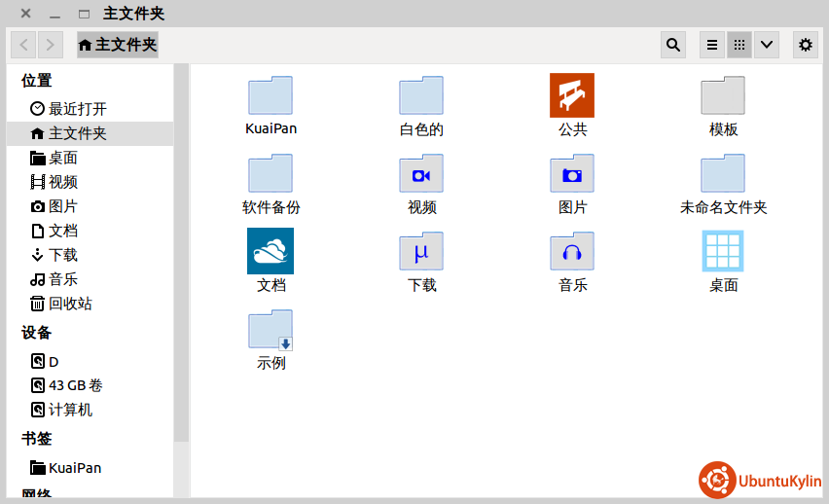
Task: Select the 音乐 headphones folder icon
Action: 572,252
